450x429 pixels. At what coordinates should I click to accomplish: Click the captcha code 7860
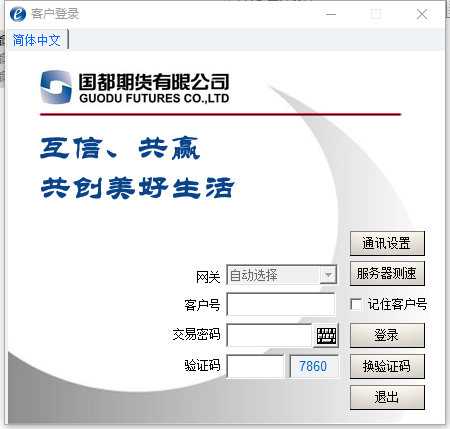coord(314,366)
